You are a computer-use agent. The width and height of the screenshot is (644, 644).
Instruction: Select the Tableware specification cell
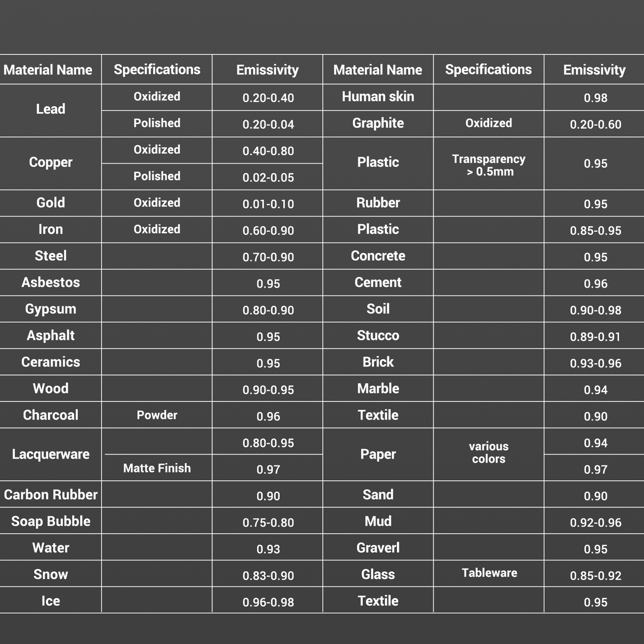click(x=489, y=573)
